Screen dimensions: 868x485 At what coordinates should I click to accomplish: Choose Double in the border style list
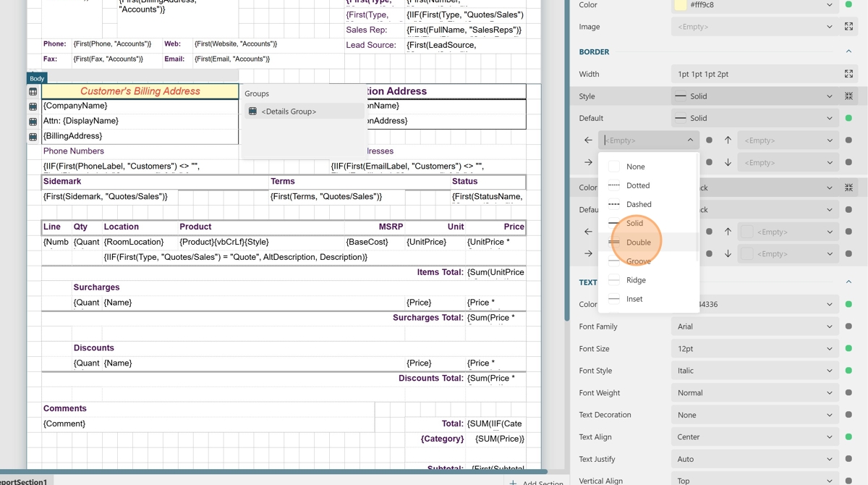(647, 242)
